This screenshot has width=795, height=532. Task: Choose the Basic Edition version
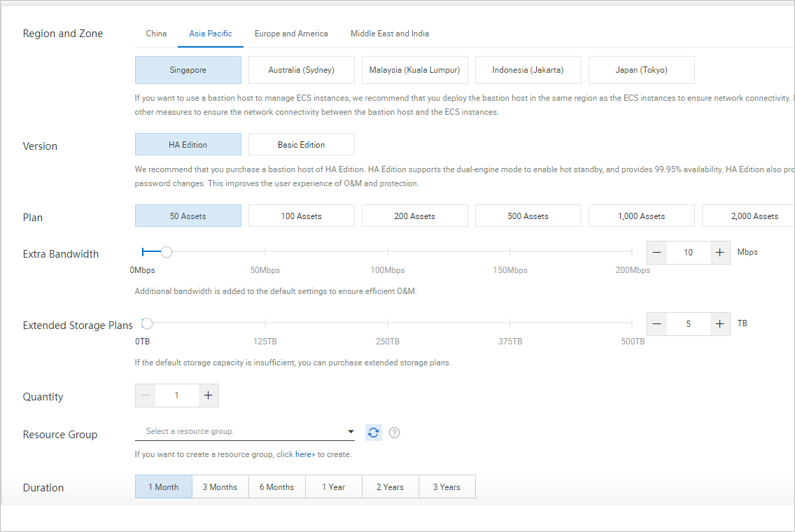(301, 144)
